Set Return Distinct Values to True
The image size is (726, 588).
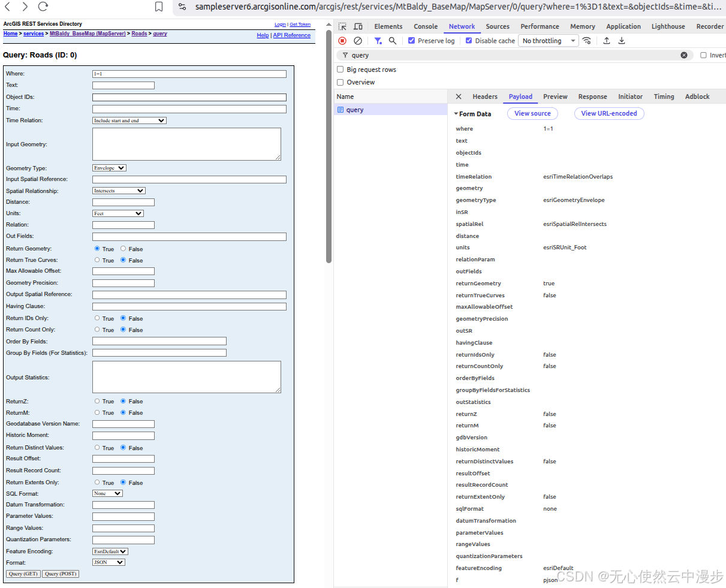(97, 448)
